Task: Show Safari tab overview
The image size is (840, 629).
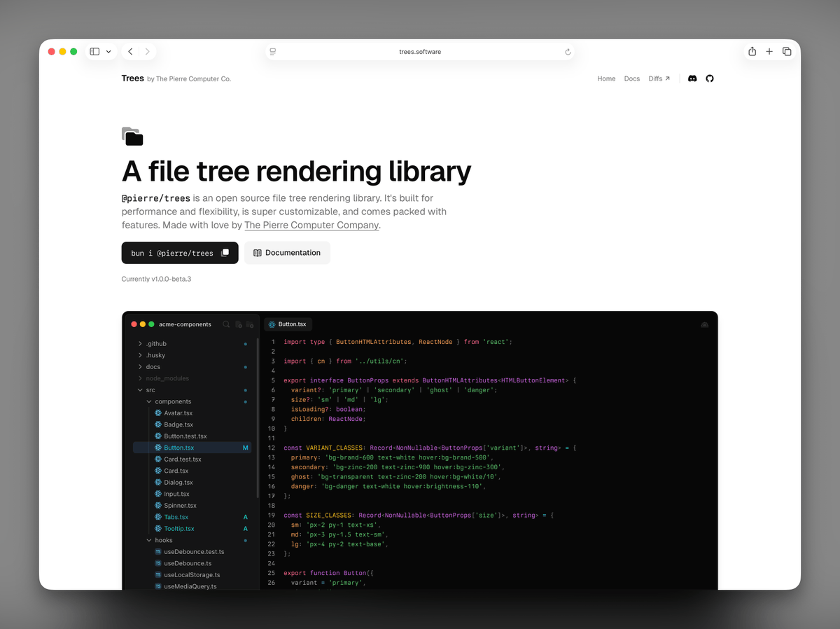Action: tap(787, 51)
